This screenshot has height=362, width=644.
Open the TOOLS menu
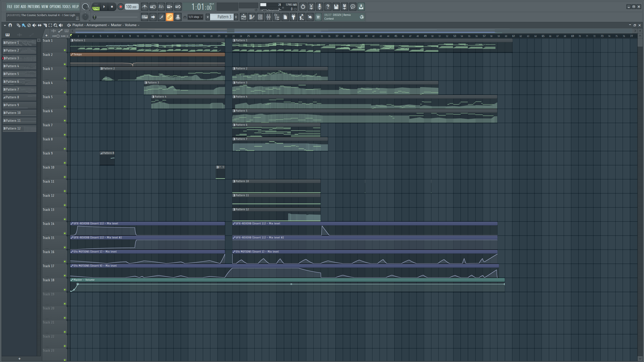pos(66,7)
